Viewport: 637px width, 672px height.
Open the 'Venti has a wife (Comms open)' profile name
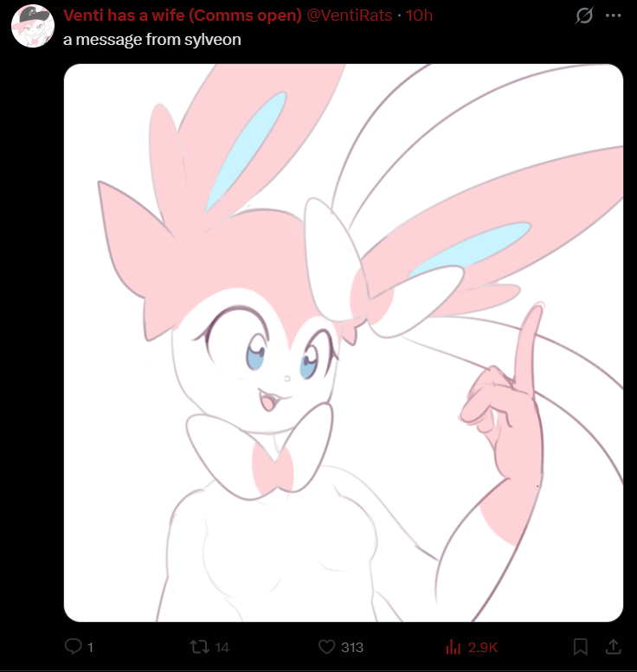click(x=183, y=16)
